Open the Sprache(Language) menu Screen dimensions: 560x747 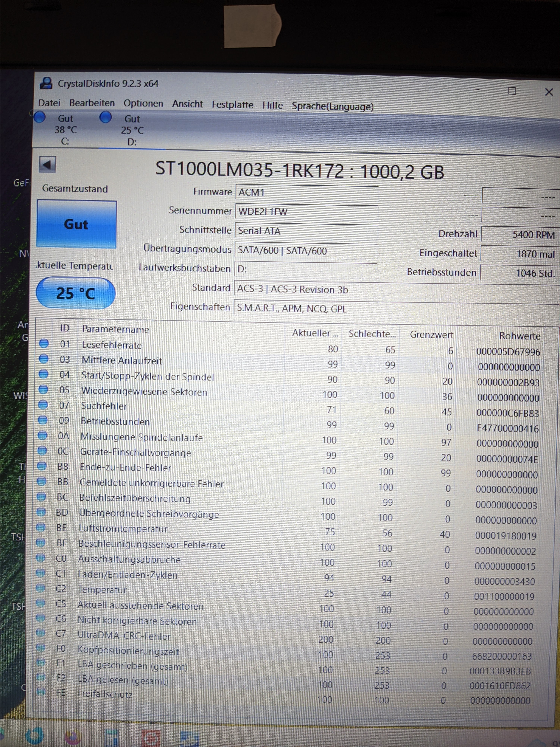(x=332, y=106)
